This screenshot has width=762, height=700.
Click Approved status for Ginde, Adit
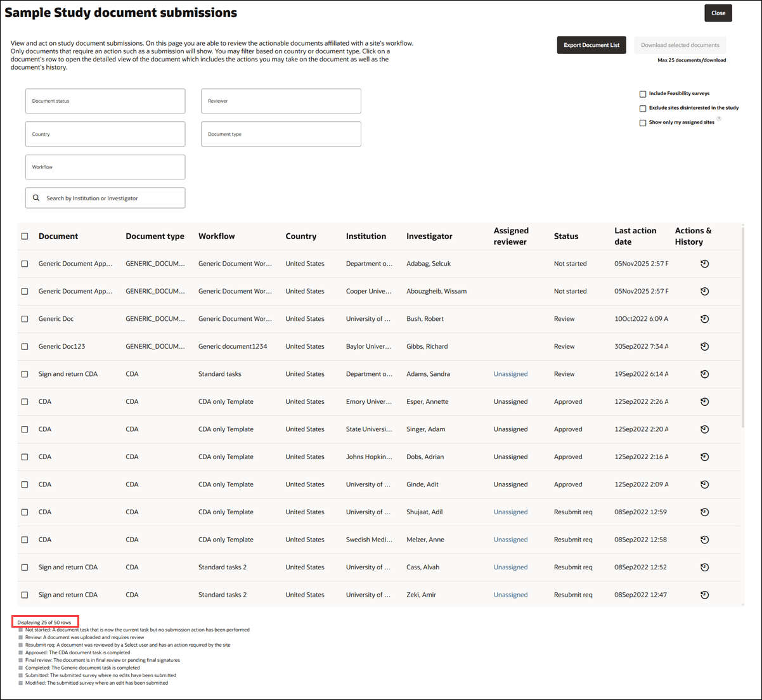568,484
